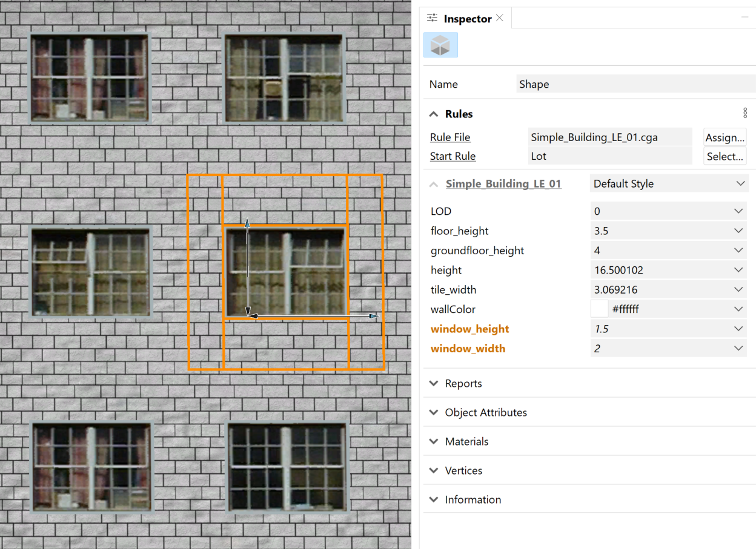
Task: Open the window_width dropdown
Action: tap(738, 347)
